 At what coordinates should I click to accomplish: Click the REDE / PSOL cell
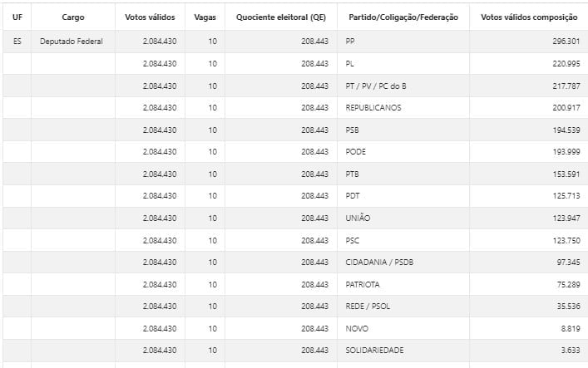(365, 306)
